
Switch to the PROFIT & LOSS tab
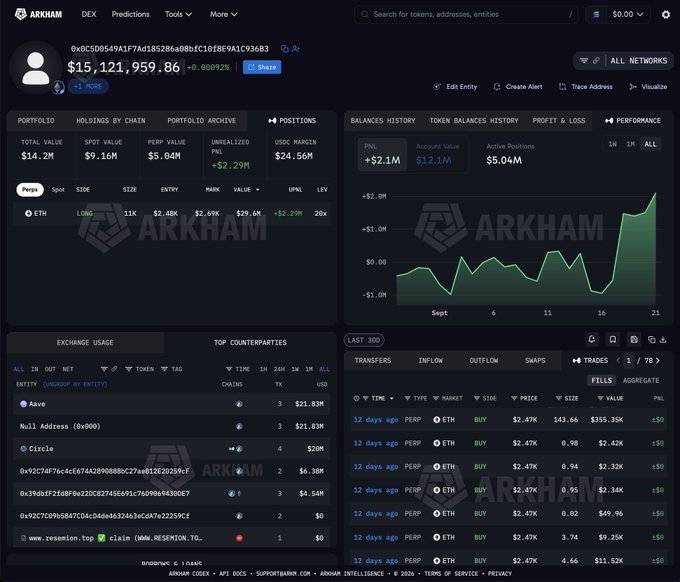pos(559,121)
